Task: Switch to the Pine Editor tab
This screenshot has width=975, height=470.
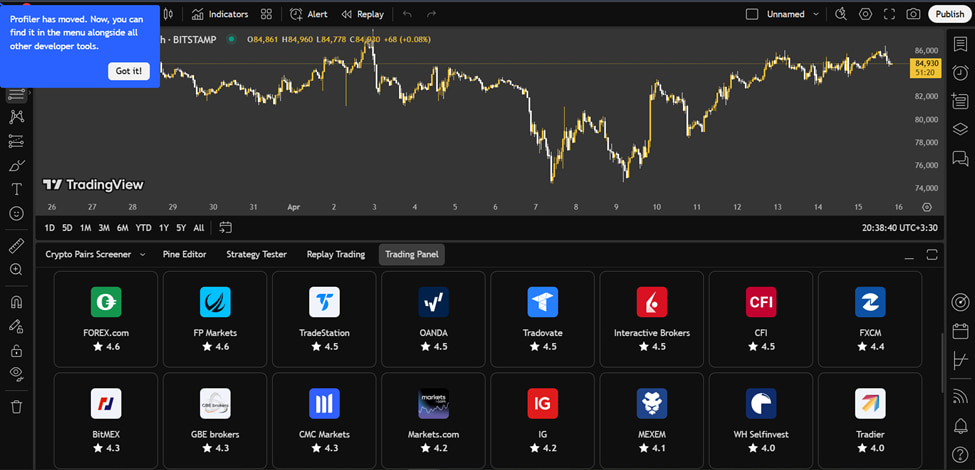Action: point(184,255)
